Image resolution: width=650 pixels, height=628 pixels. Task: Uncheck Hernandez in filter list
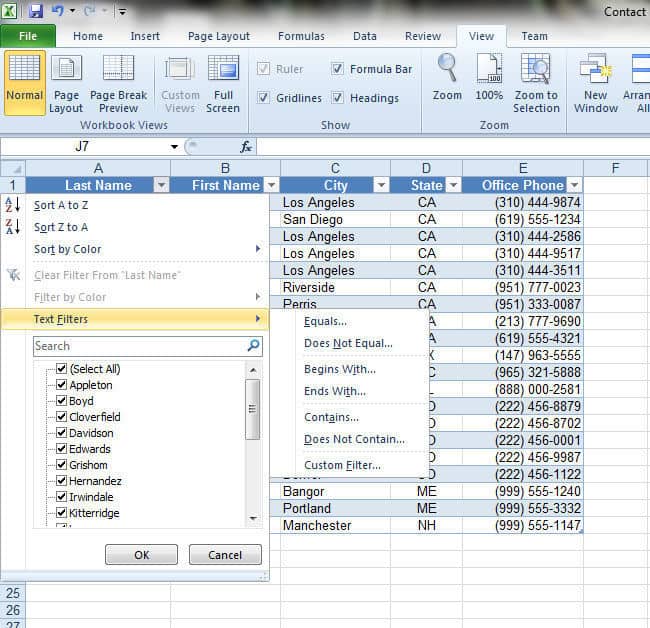[x=61, y=481]
